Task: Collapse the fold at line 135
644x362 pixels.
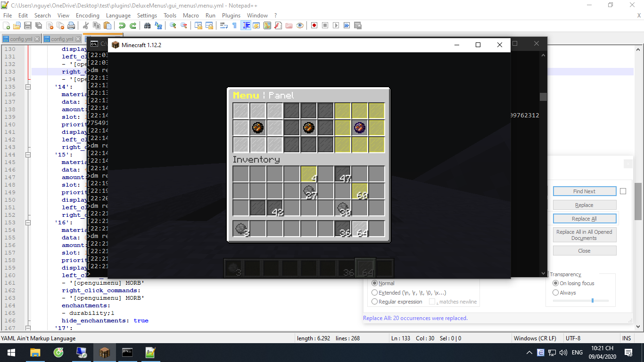Action: [28, 87]
